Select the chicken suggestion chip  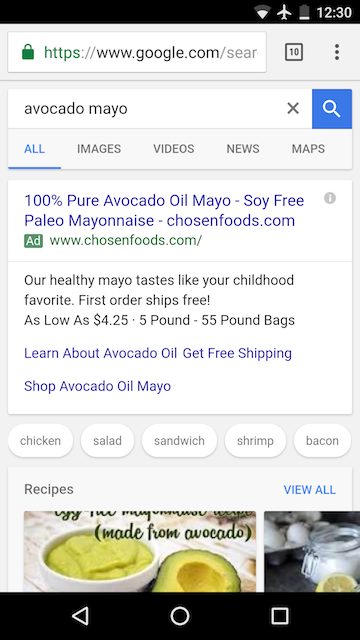click(x=40, y=440)
